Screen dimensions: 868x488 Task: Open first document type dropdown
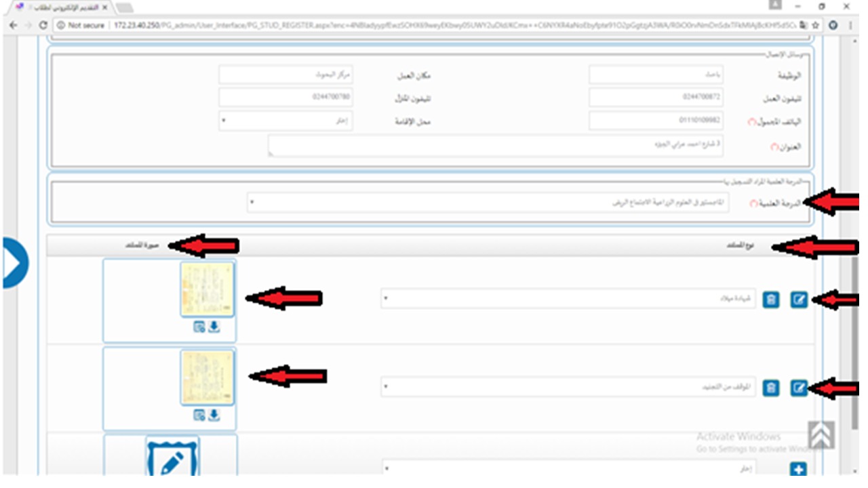pos(568,299)
